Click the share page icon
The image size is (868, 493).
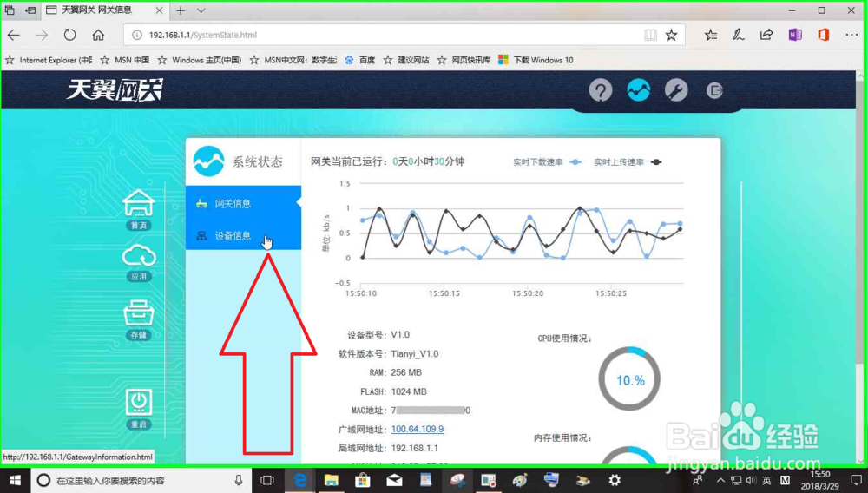766,35
